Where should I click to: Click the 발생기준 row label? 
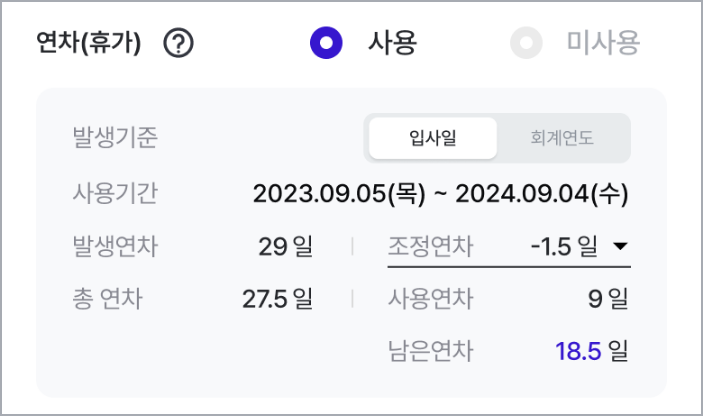pyautogui.click(x=115, y=138)
